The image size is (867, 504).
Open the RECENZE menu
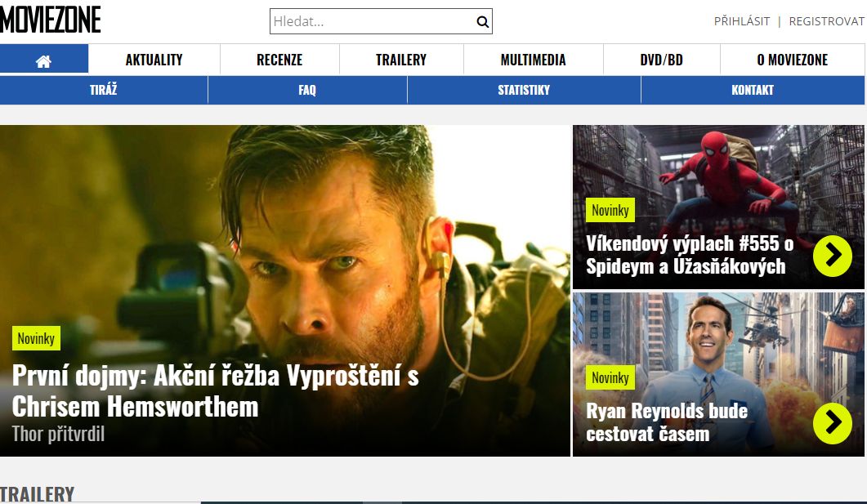(279, 60)
